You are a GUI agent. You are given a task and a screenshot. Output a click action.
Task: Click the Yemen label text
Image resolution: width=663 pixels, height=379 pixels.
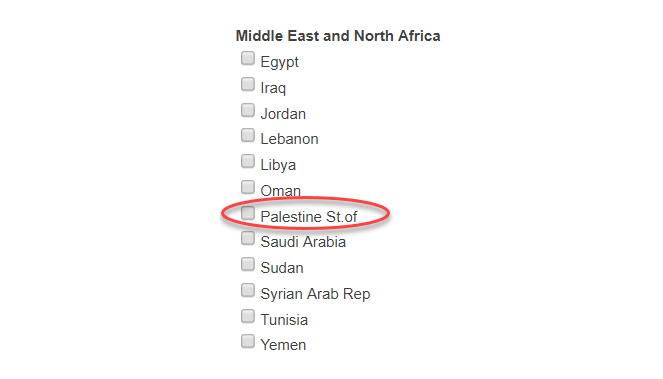pos(283,345)
